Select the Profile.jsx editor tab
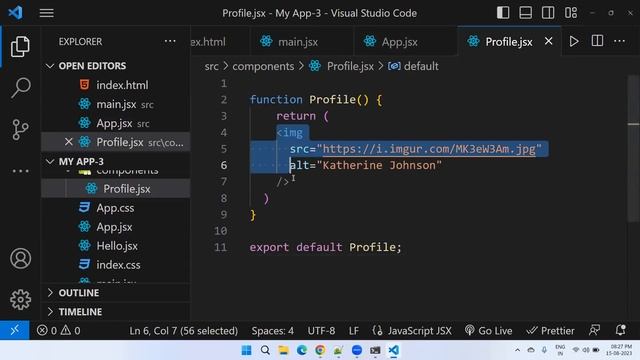 click(509, 42)
